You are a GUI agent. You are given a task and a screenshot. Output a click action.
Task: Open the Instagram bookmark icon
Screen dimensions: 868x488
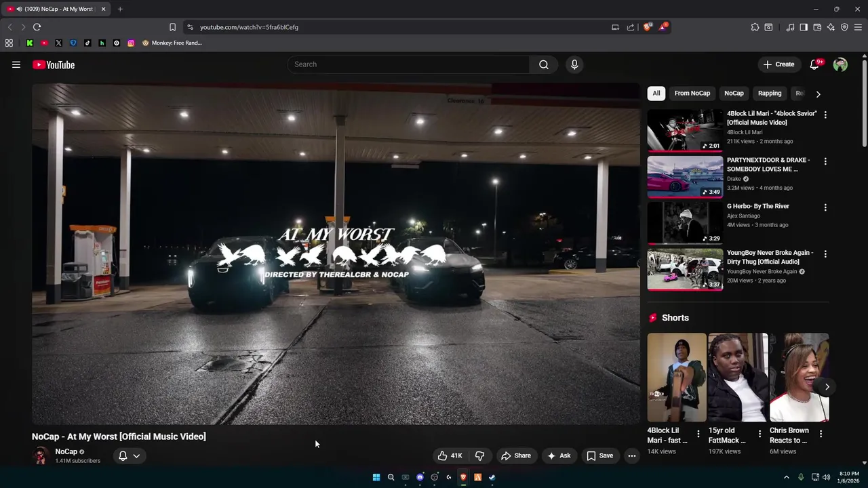tap(131, 43)
